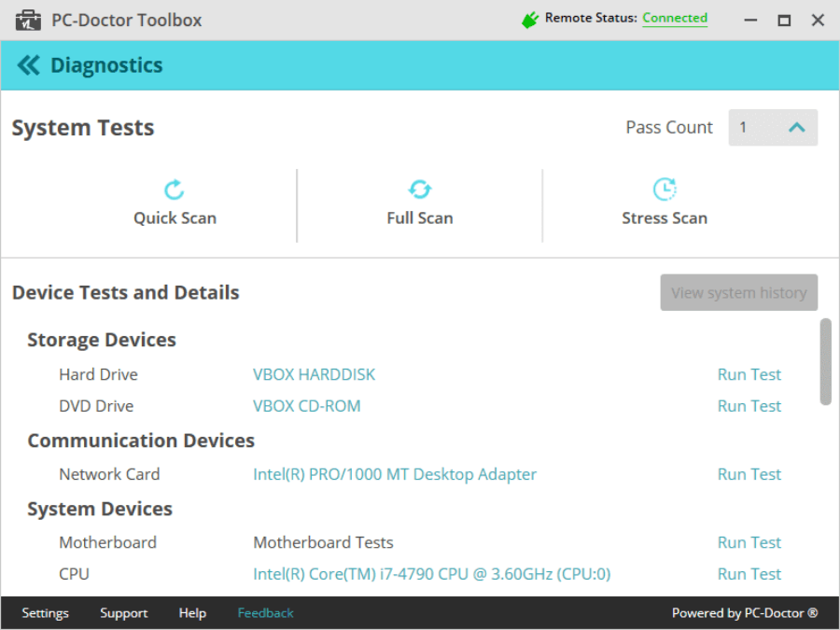Image resolution: width=840 pixels, height=630 pixels.
Task: Launch the Stress Scan clock icon
Action: tap(664, 189)
